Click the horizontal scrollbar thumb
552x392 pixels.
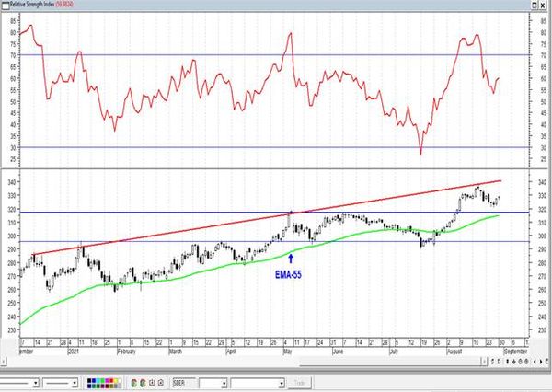[390, 363]
